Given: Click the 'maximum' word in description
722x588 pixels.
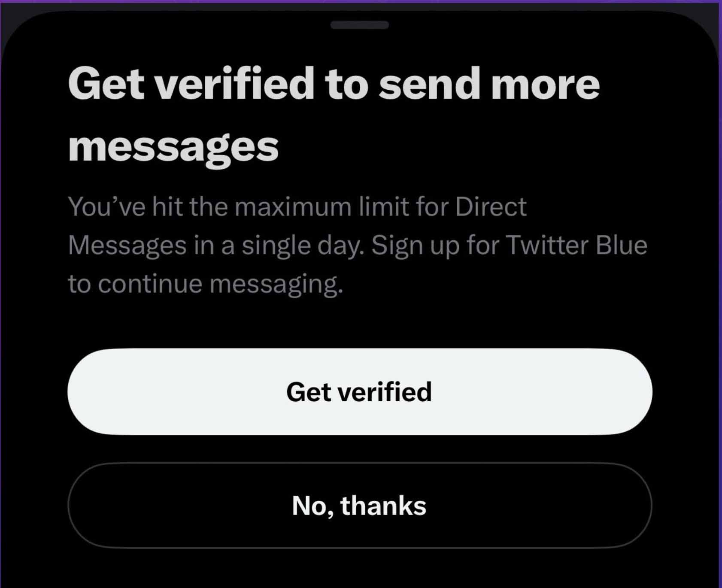Looking at the screenshot, I should tap(293, 206).
